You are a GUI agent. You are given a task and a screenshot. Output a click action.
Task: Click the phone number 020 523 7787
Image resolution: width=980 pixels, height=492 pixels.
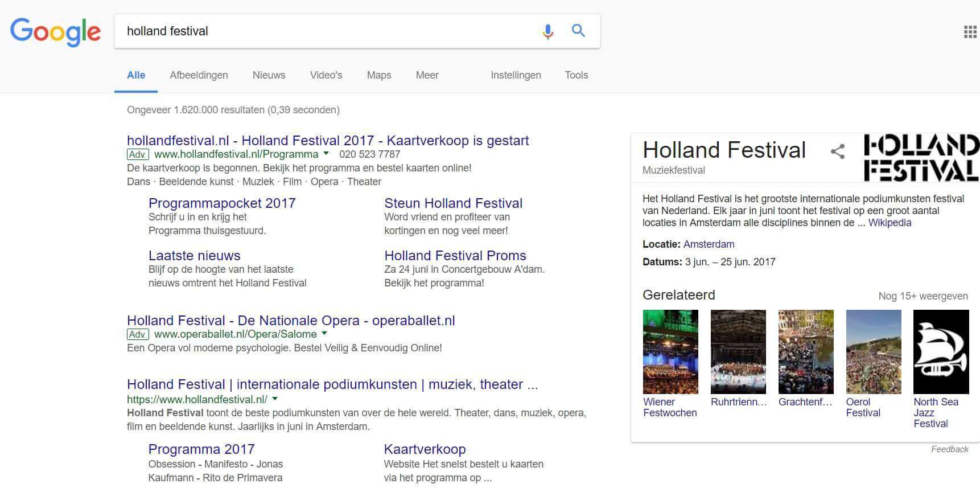coord(370,154)
